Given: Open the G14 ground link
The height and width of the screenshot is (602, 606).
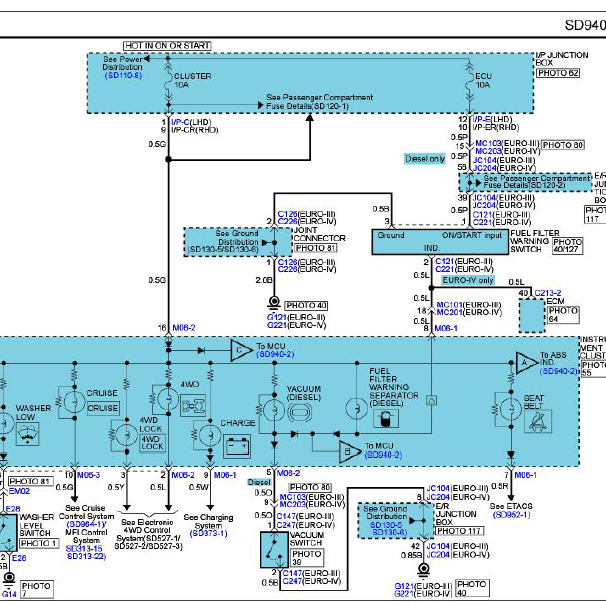Looking at the screenshot, I should click(9, 594).
